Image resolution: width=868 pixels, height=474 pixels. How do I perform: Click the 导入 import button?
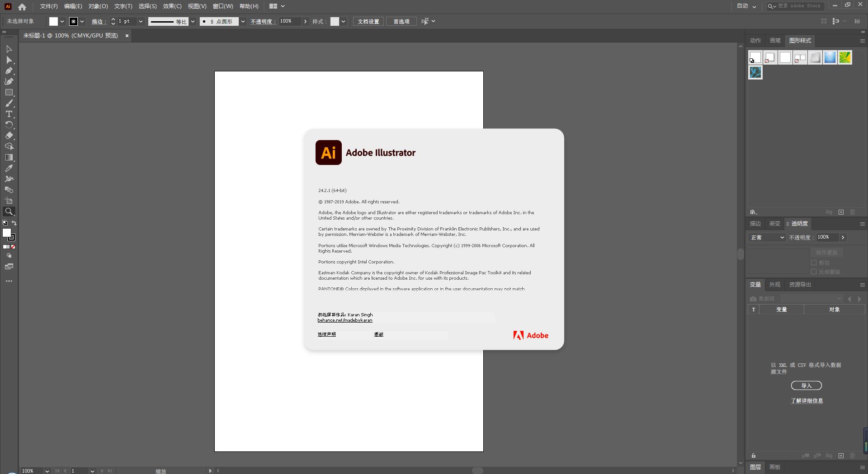(807, 385)
